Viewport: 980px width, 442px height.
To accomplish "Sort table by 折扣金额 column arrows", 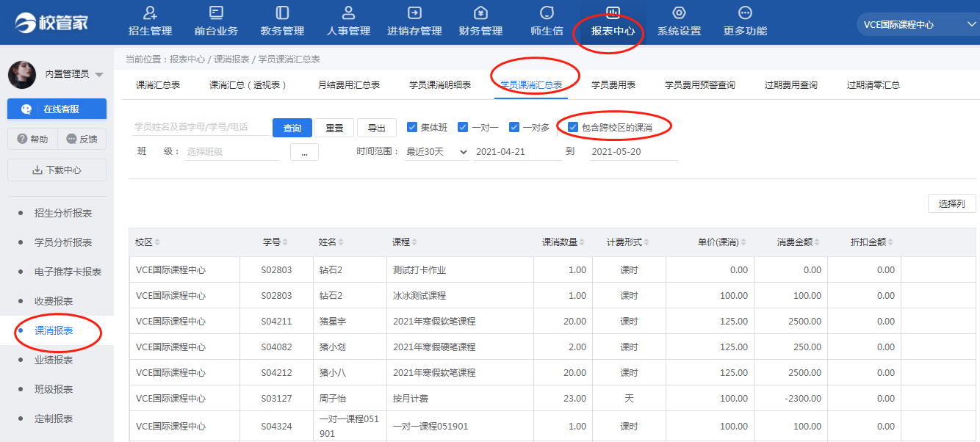I will coord(890,242).
